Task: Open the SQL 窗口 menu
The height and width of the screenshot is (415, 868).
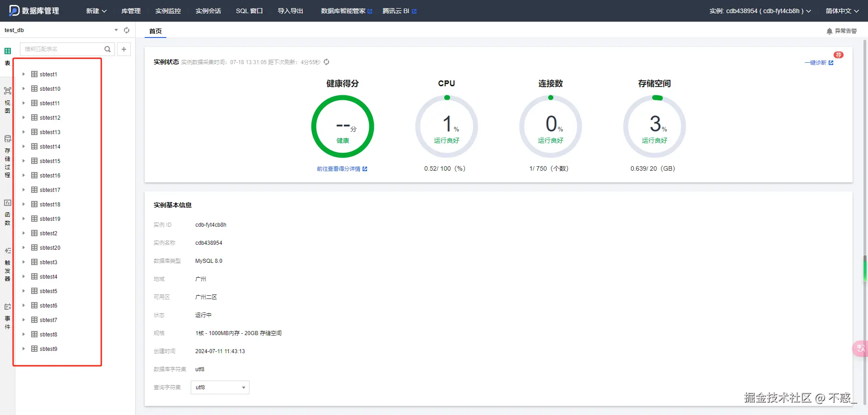Action: [x=249, y=11]
